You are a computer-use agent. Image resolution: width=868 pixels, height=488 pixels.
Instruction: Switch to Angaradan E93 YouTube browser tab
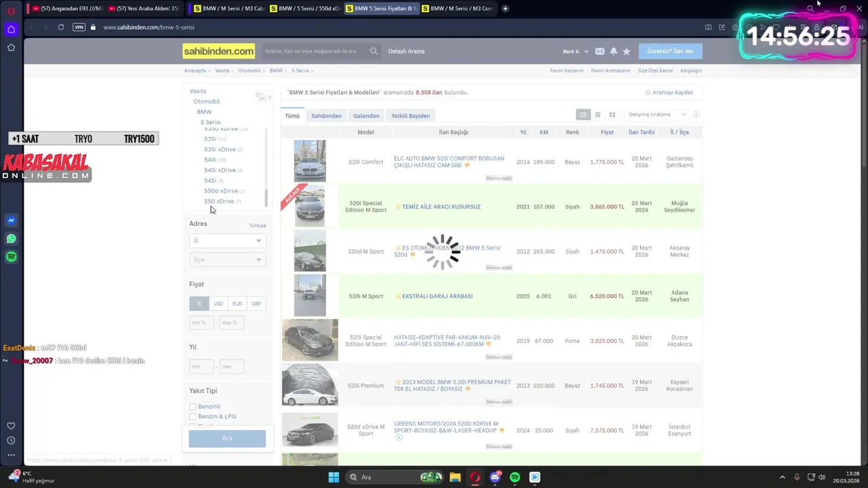click(x=67, y=9)
